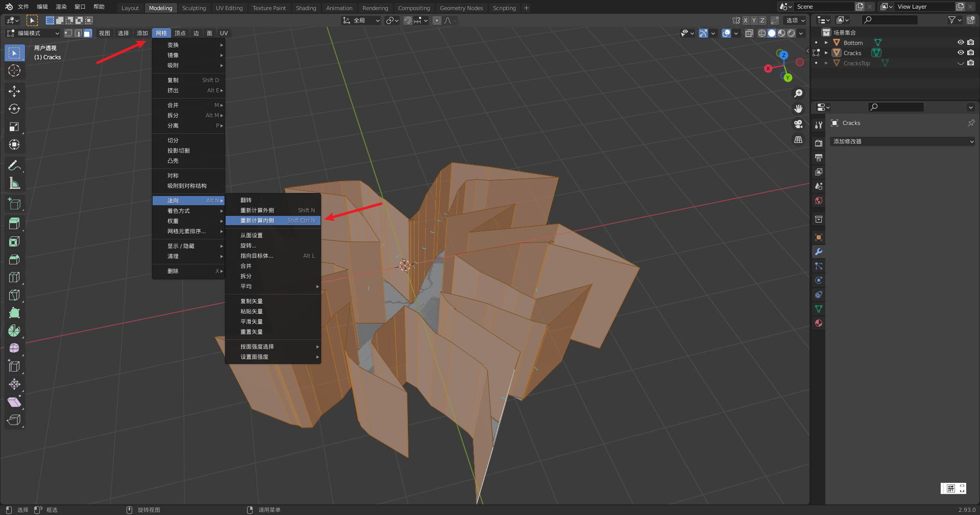Open shading options dropdown arrow
The image size is (980, 515).
(801, 33)
